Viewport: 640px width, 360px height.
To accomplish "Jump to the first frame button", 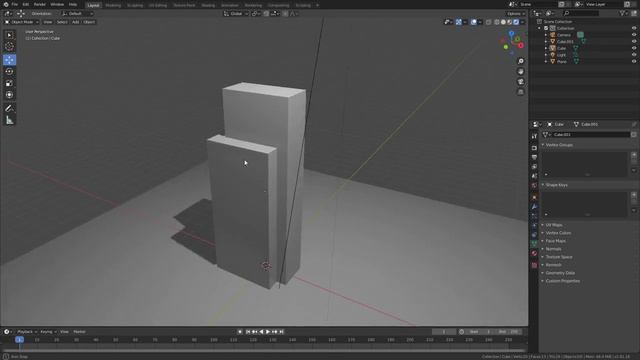I will [x=247, y=332].
